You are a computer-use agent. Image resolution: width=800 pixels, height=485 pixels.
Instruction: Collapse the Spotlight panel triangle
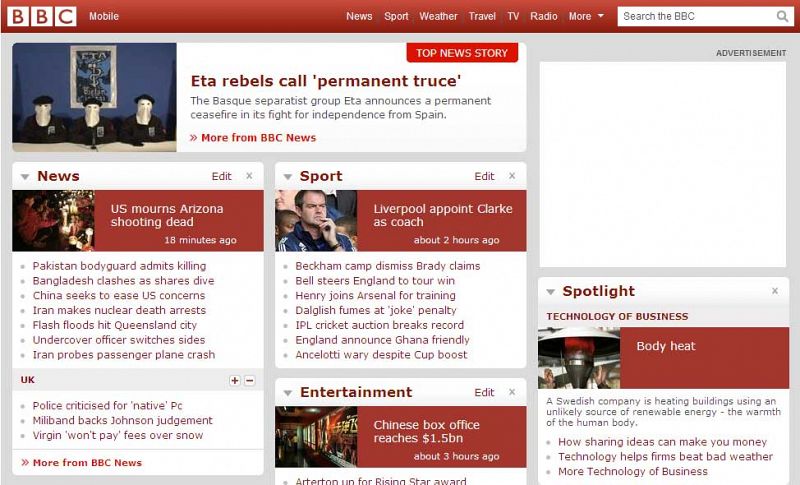coord(550,292)
